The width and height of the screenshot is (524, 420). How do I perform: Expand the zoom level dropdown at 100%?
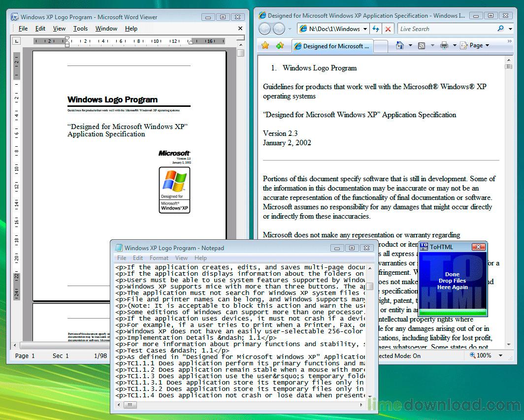[x=500, y=355]
